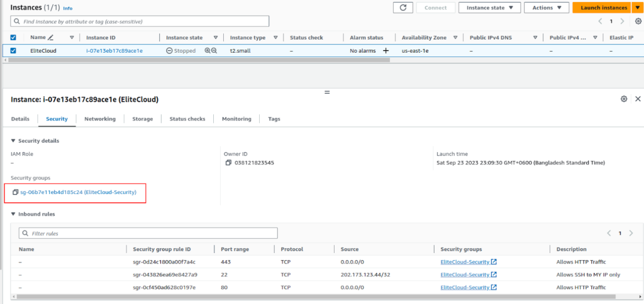This screenshot has width=644, height=304.
Task: Zoom out icon beside Stopped state
Action: [x=214, y=51]
